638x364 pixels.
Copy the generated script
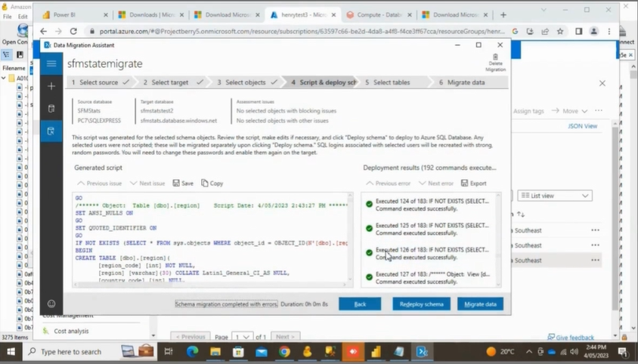click(x=212, y=183)
